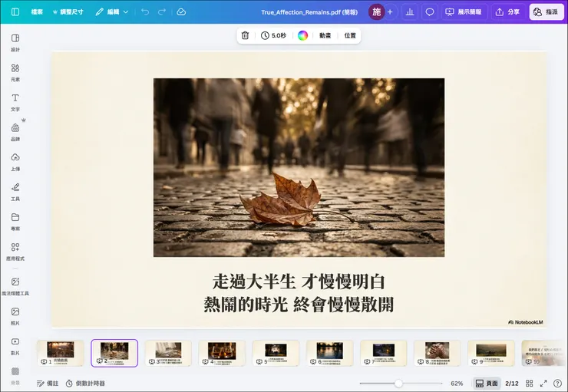568x392 pixels.
Task: Open help question mark icon
Action: pyautogui.click(x=557, y=384)
